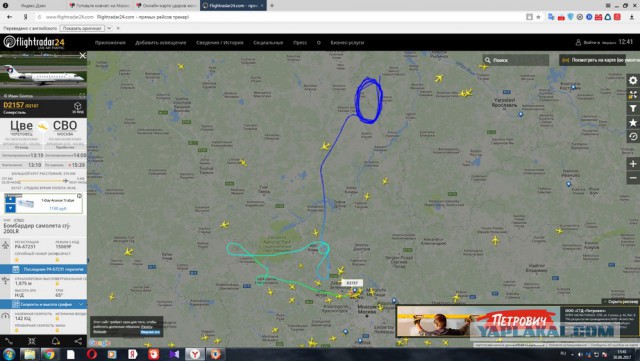Click the browser address bar

(x=282, y=17)
